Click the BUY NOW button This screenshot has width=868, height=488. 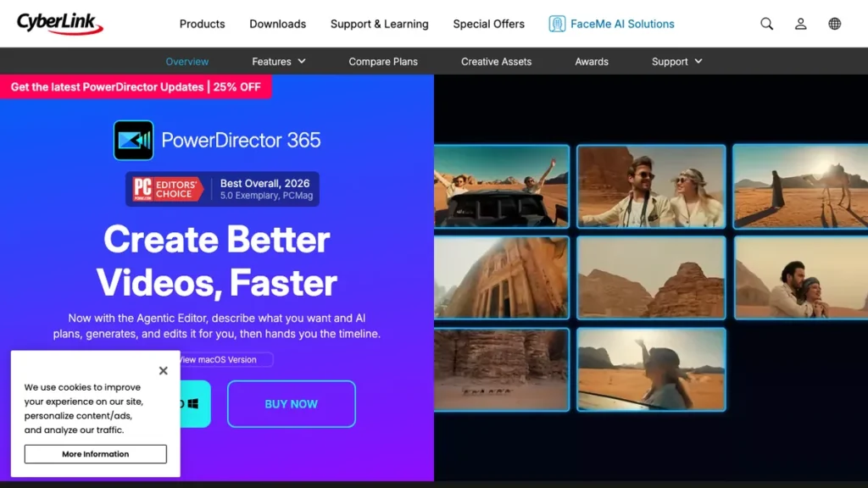292,404
